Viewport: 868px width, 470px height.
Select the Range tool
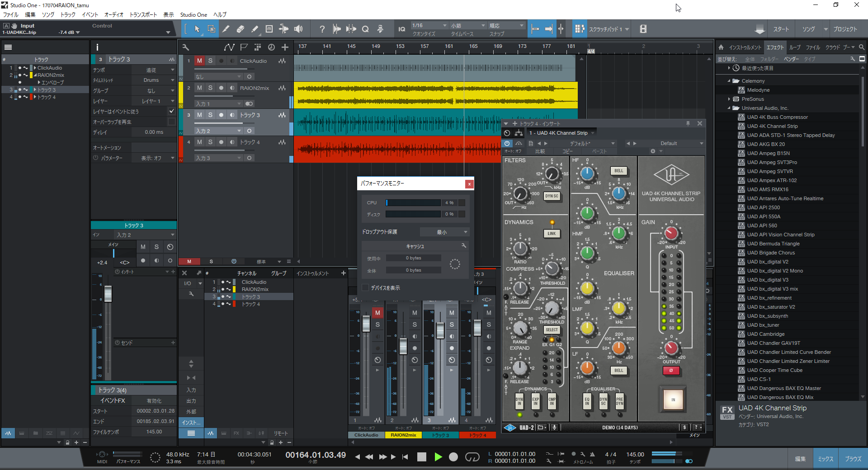tap(211, 29)
